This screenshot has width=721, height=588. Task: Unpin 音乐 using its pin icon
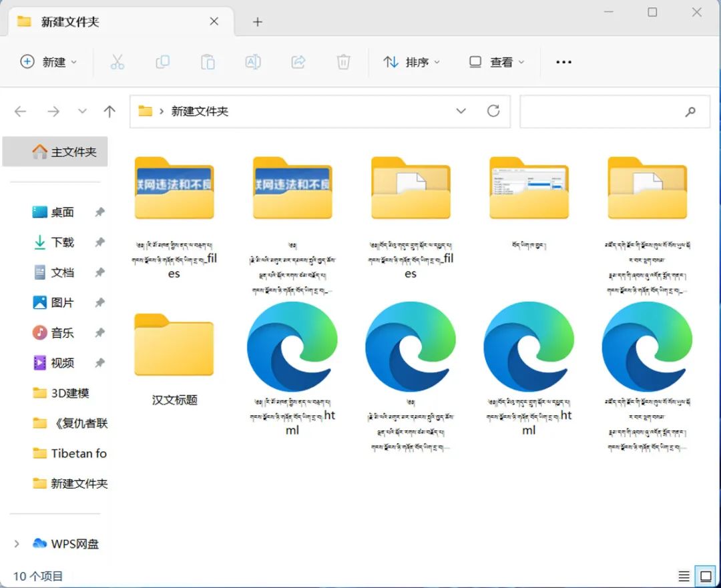[99, 332]
